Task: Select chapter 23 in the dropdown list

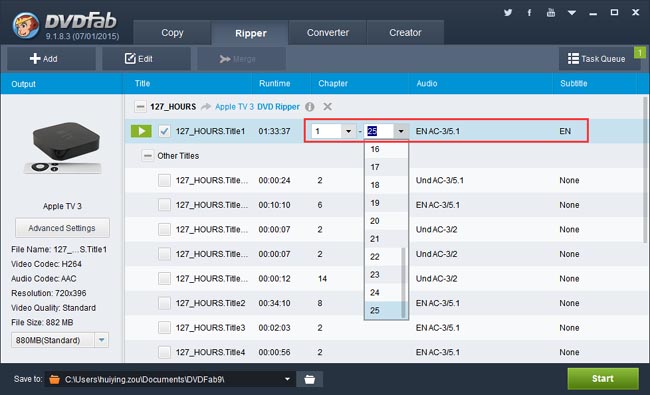Action: click(x=384, y=274)
